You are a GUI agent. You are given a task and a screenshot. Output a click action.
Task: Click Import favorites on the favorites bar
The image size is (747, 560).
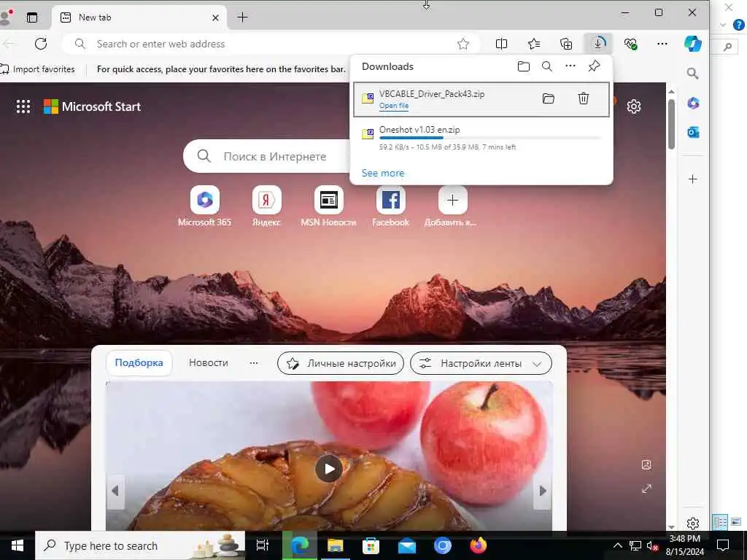point(38,69)
